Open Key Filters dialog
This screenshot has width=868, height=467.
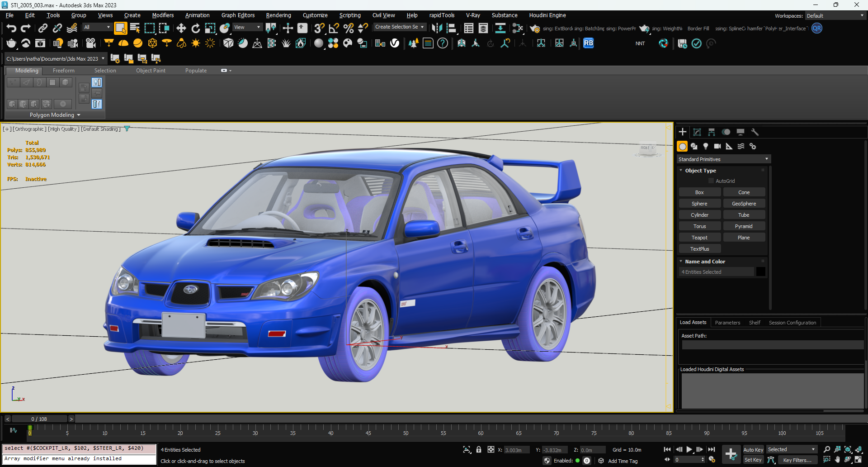[x=797, y=460]
